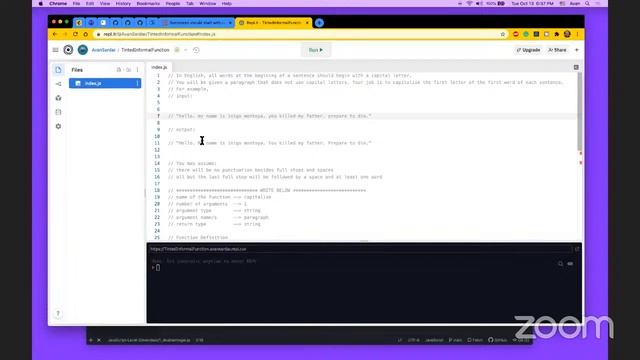Open the hamburger menu beside Replit logo
The width and height of the screenshot is (640, 360).
(56, 50)
